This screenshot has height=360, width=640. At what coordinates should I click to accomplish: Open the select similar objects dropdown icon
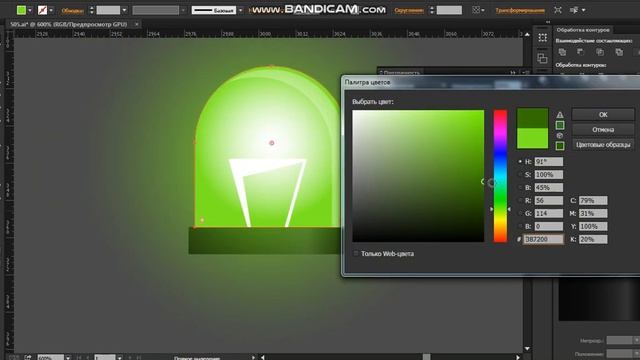point(577,10)
